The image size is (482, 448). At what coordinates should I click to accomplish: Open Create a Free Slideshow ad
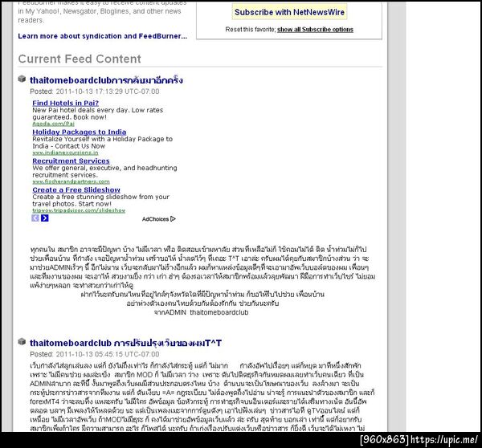pyautogui.click(x=76, y=189)
